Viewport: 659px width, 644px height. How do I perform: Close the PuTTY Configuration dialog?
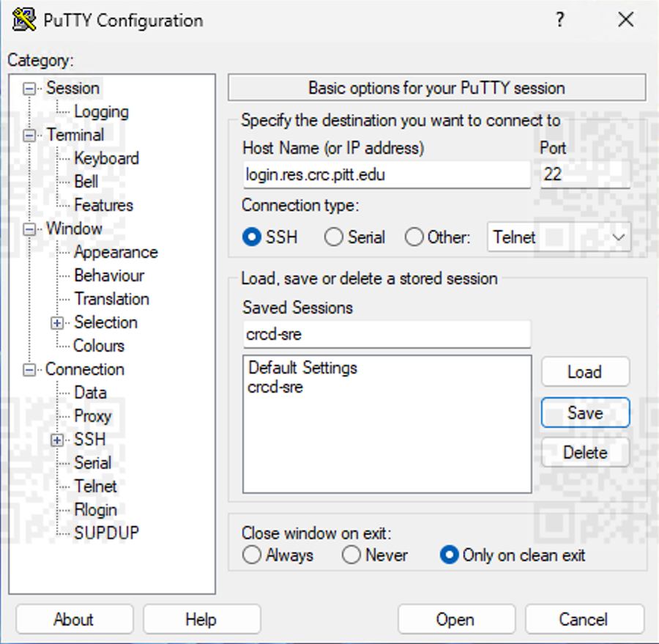point(626,19)
